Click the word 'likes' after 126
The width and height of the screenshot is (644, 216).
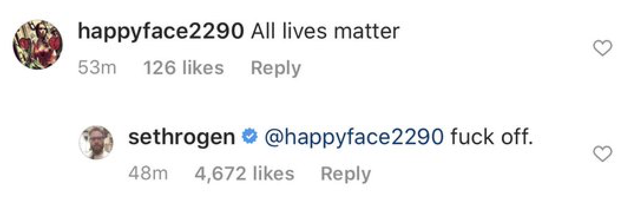tap(203, 68)
